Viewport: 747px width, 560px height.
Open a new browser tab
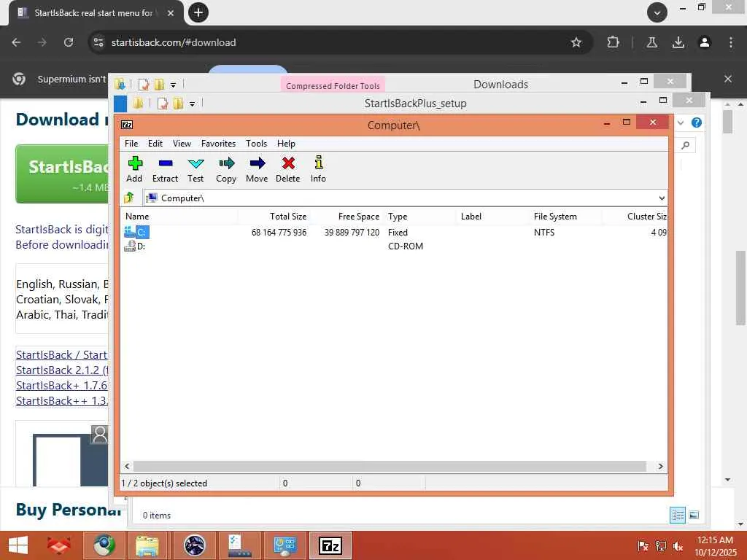198,12
